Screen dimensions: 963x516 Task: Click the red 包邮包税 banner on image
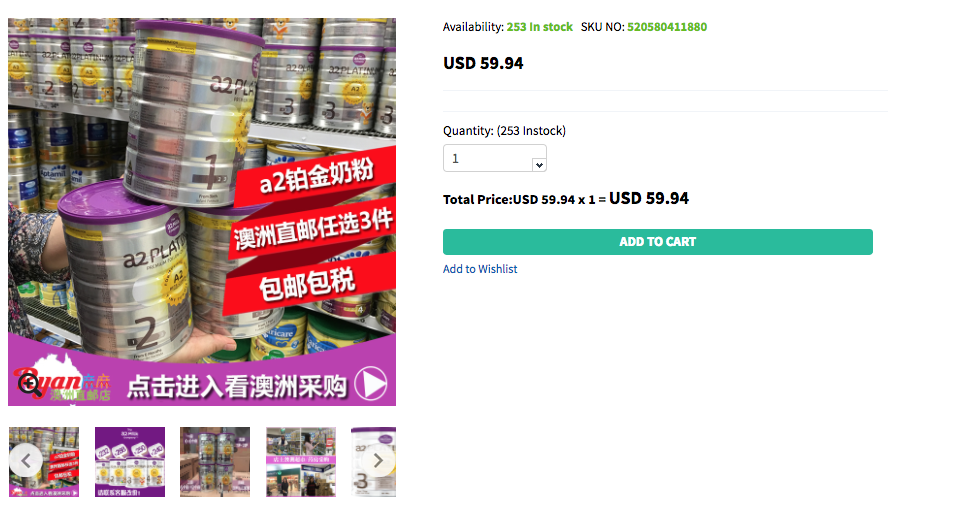click(x=308, y=284)
